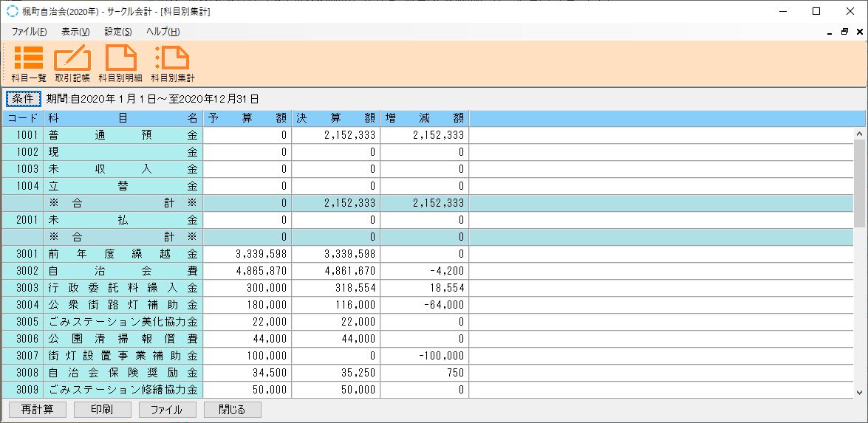868x423 pixels.
Task: Minimize the inner document window
Action: pyautogui.click(x=830, y=32)
